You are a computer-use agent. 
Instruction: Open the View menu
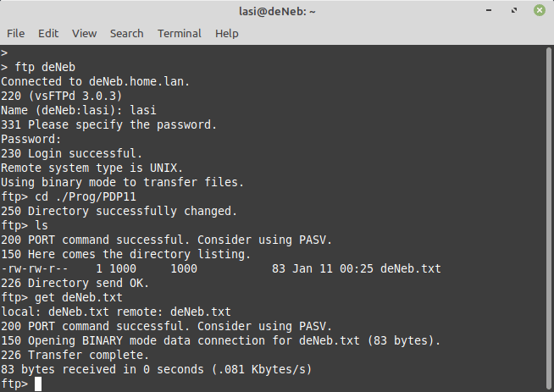click(84, 33)
